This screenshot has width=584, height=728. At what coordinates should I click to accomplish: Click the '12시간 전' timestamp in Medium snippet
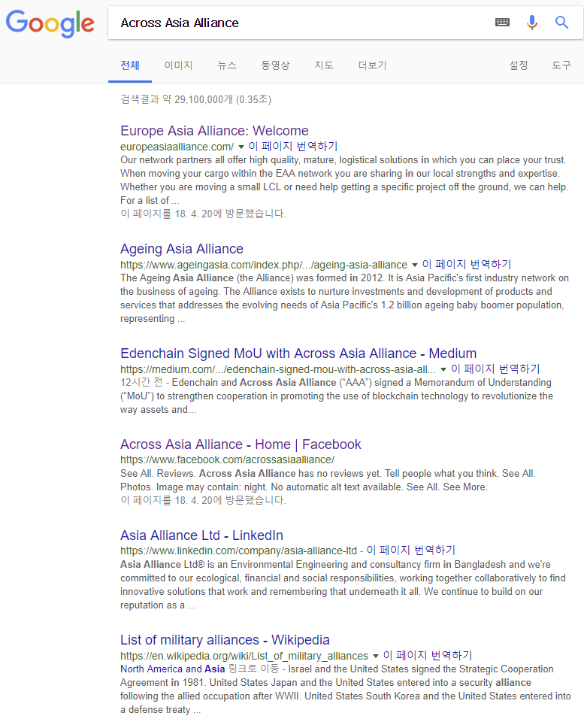coord(141,383)
